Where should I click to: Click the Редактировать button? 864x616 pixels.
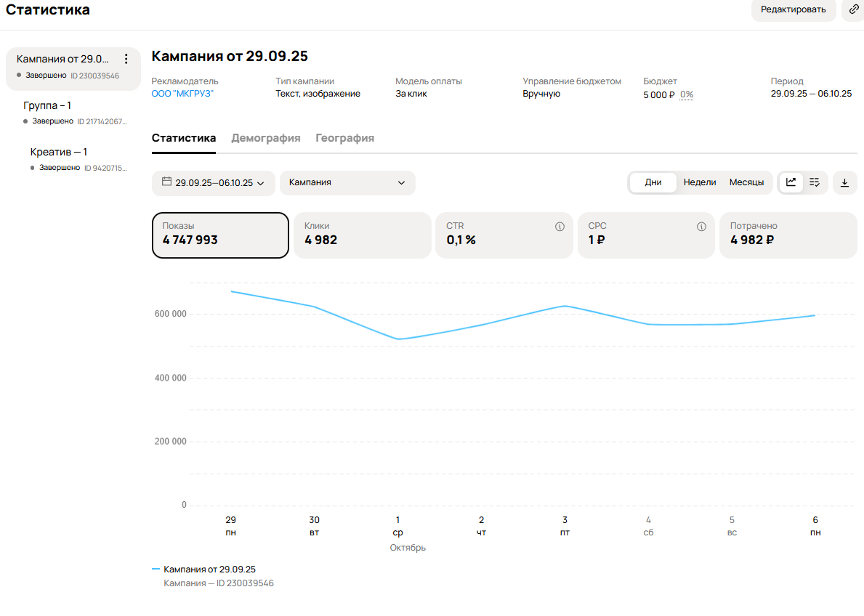[x=793, y=9]
